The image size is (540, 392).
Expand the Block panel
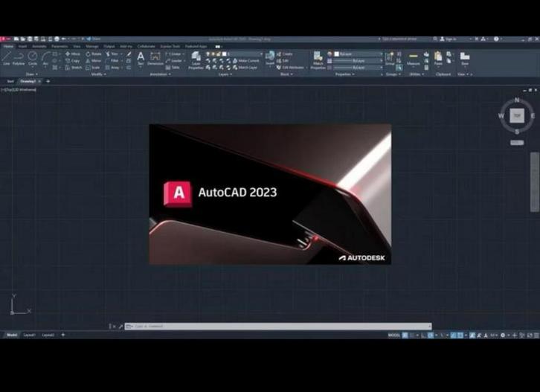tap(286, 74)
